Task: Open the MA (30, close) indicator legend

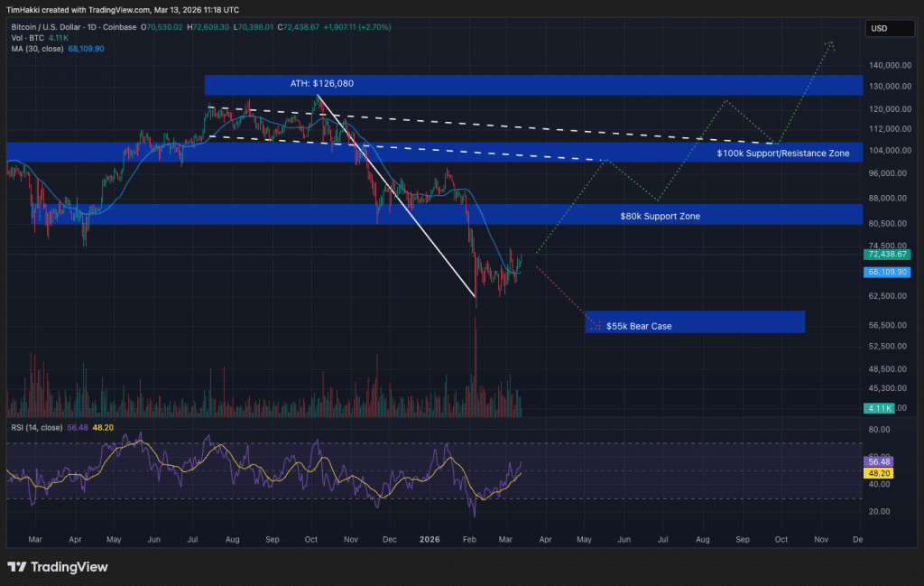Action: pos(38,48)
